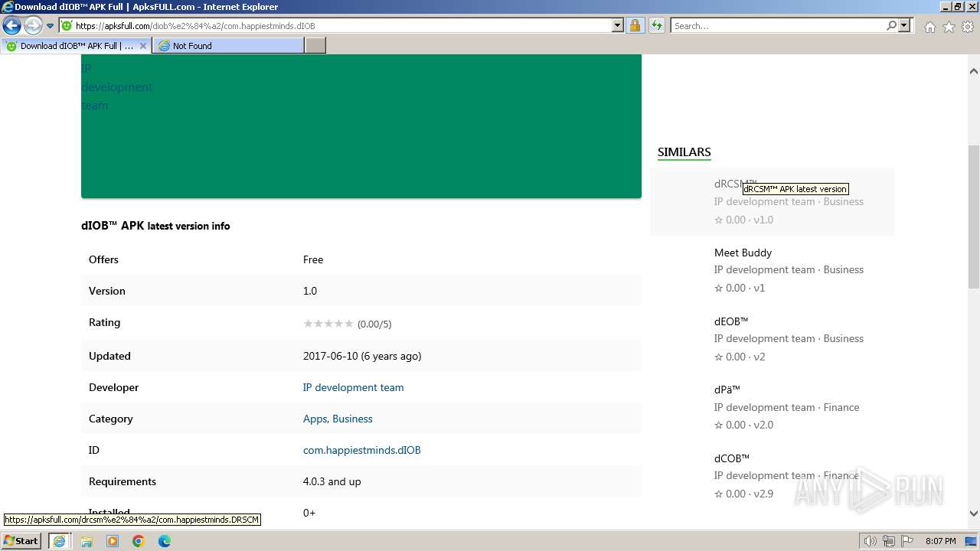Image resolution: width=980 pixels, height=551 pixels.
Task: Click the Action Center flag tray icon
Action: [x=907, y=541]
